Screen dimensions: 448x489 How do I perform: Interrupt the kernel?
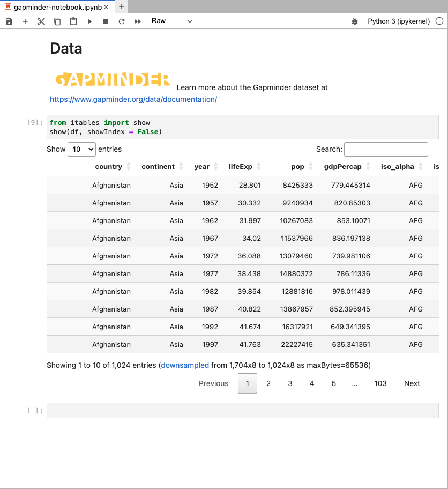105,21
